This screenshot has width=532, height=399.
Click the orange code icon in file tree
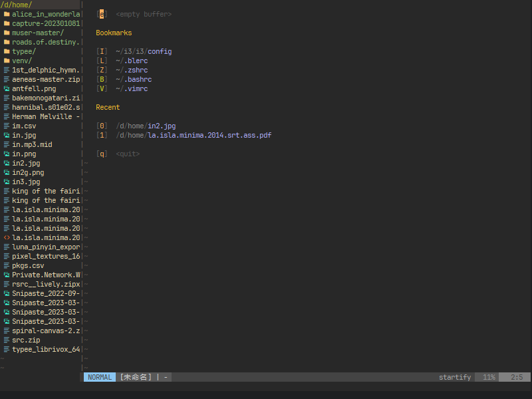[7, 237]
